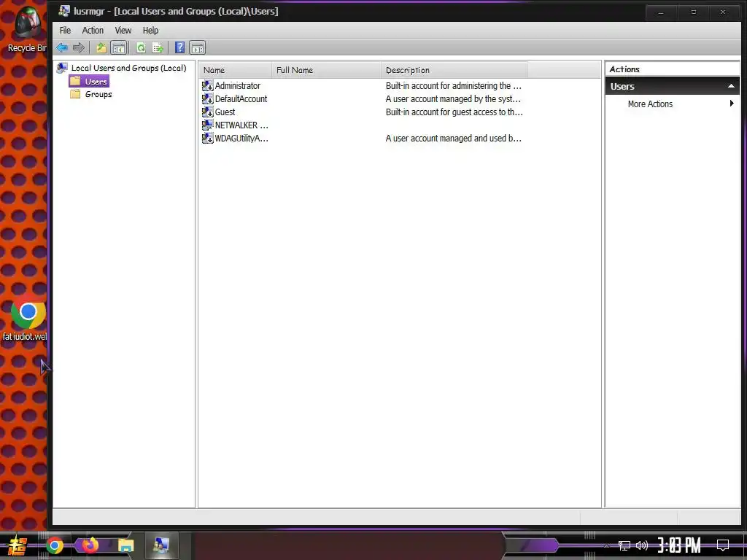This screenshot has height=560, width=747.
Task: Open Chrome from the taskbar
Action: (55, 545)
